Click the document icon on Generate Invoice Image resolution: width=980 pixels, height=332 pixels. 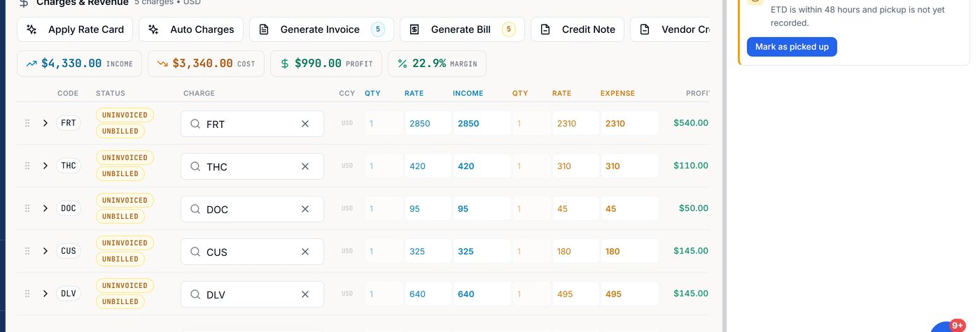point(264,29)
